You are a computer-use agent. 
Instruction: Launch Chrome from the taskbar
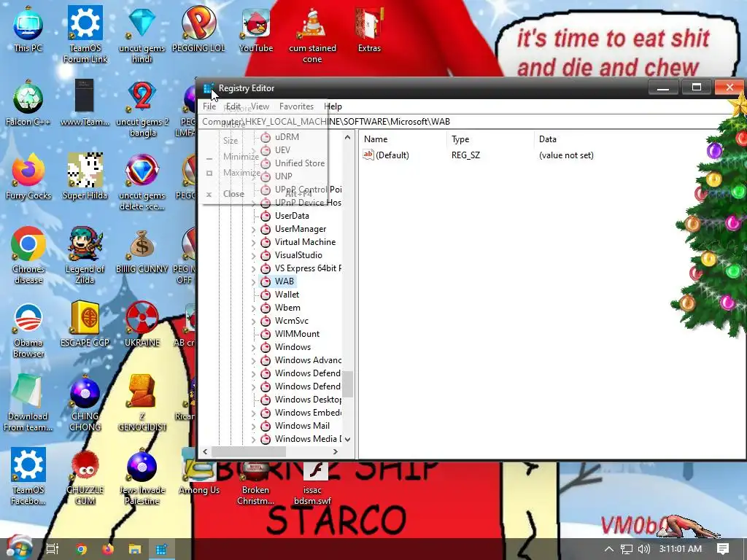point(81,549)
